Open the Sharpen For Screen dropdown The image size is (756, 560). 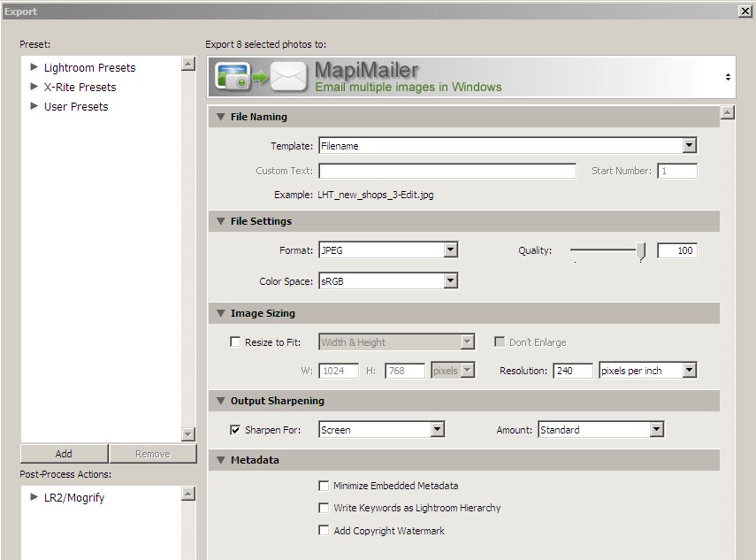(382, 430)
